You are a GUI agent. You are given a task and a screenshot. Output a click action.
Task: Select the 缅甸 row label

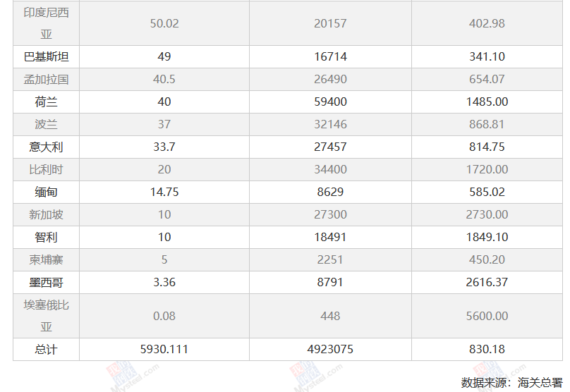[x=46, y=192]
